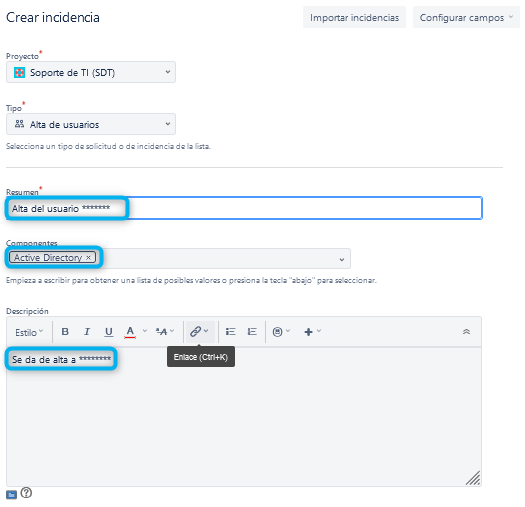This screenshot has height=507, width=525.
Task: Open the description formatting help icon
Action: pos(26,493)
